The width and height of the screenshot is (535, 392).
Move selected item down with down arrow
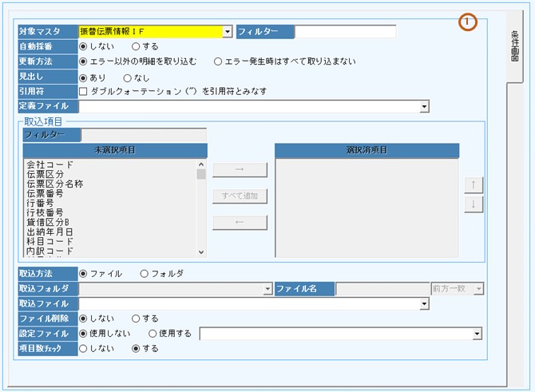click(474, 204)
